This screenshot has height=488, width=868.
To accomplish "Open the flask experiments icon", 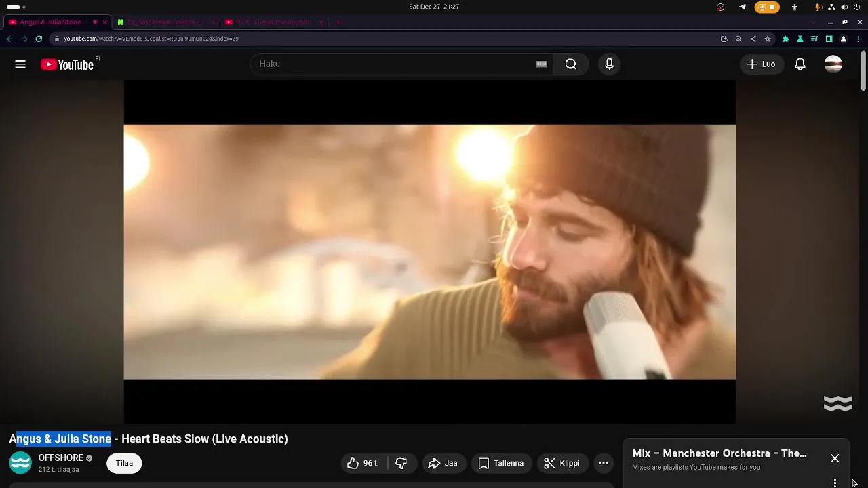I will (x=800, y=39).
